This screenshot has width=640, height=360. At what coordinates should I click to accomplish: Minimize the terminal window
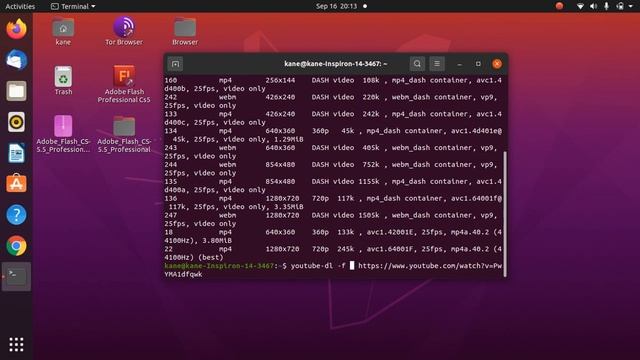pyautogui.click(x=460, y=64)
